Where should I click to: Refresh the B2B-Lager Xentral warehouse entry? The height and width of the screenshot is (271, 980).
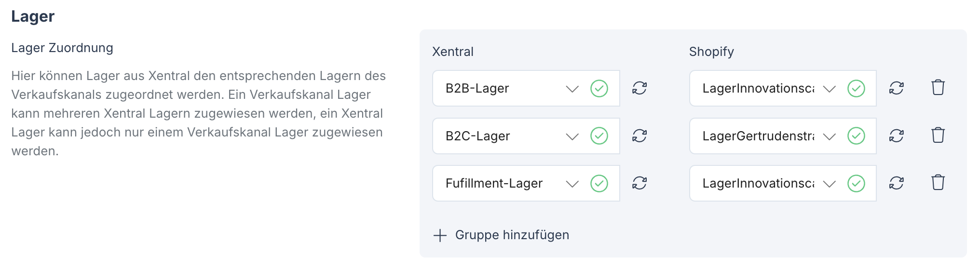pyautogui.click(x=640, y=88)
